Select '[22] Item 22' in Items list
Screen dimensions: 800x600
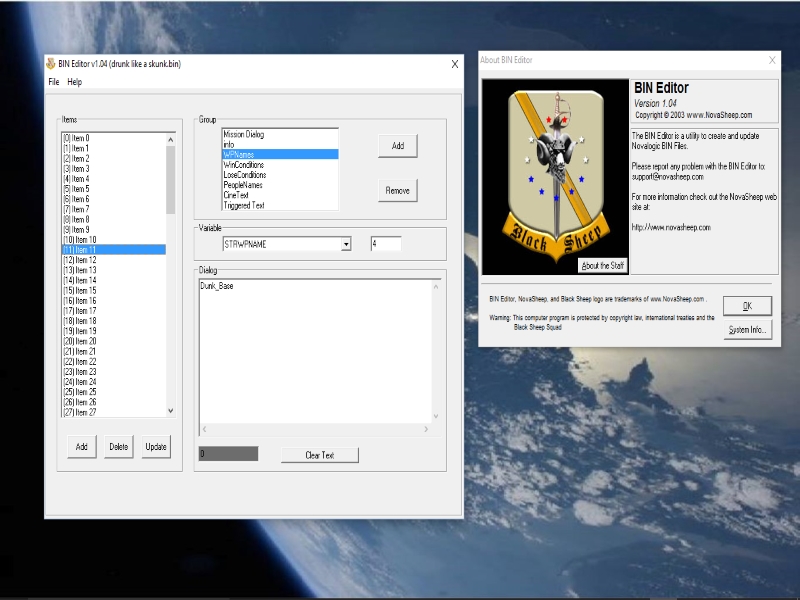click(x=114, y=362)
